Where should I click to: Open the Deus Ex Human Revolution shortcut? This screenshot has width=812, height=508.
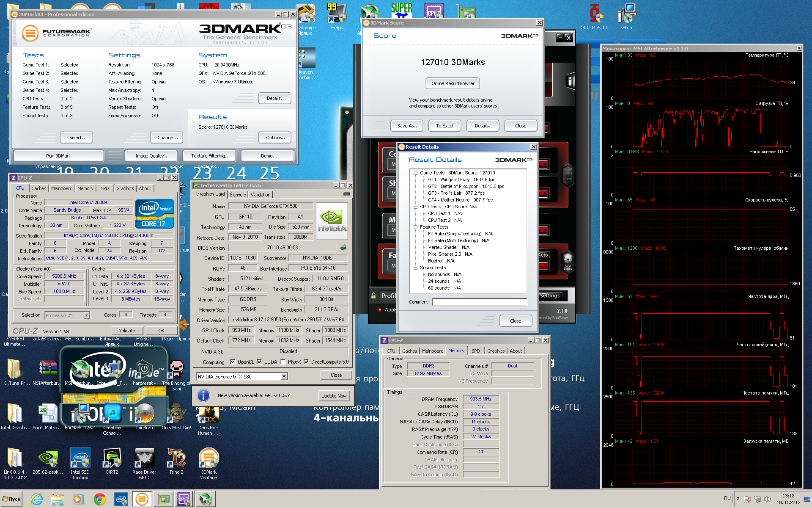208,419
